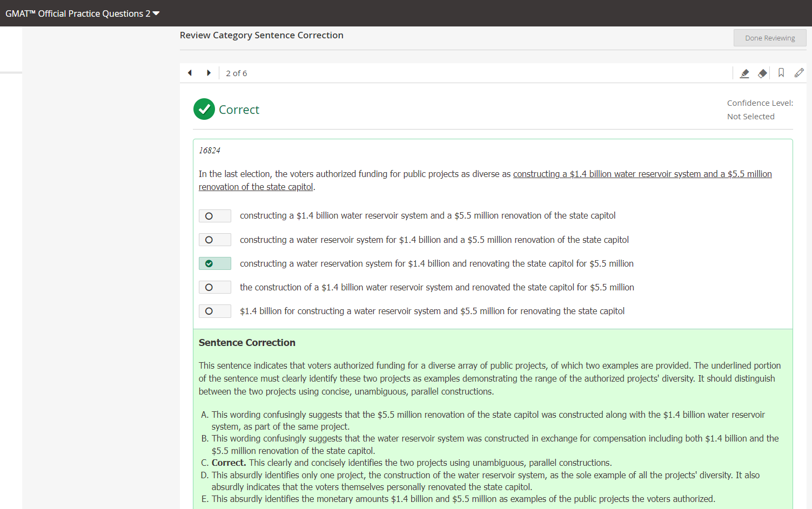Select the highlighter tool
Viewport: 812px width, 509px height.
(x=744, y=73)
